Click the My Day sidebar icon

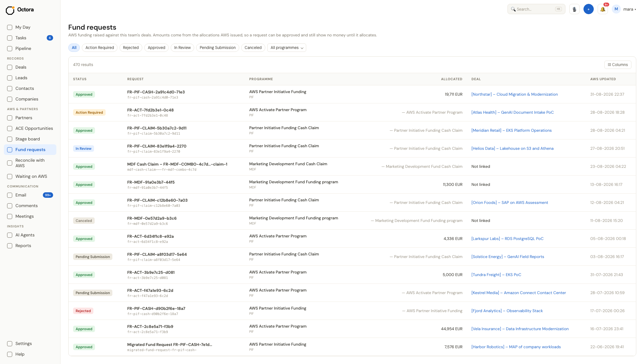point(10,27)
